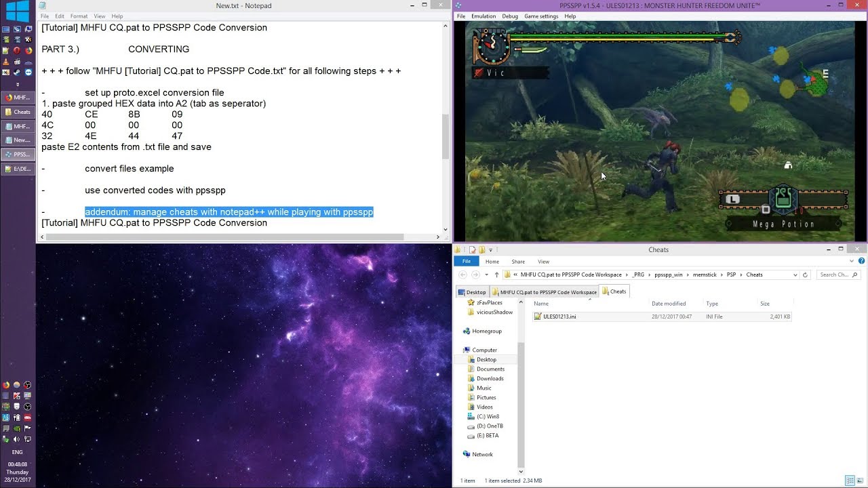Click the Search Cheats input box
This screenshot has width=868, height=488.
click(x=838, y=274)
